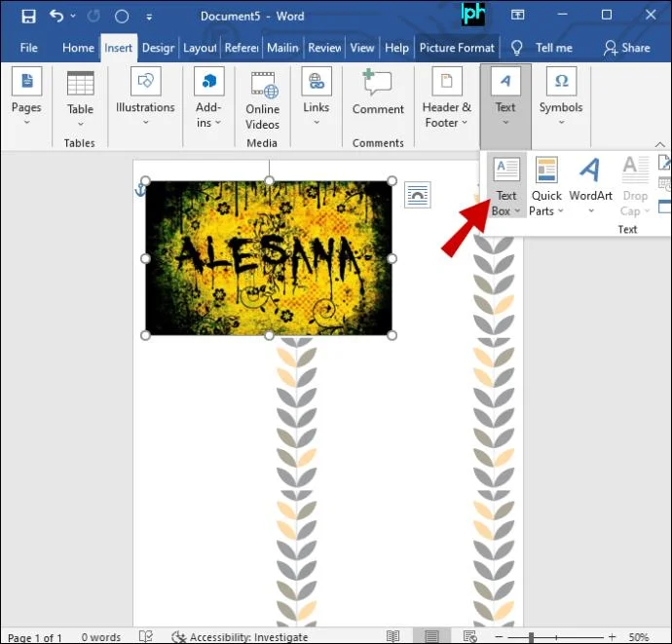672x644 pixels.
Task: Expand the Illustrations group
Action: (146, 96)
